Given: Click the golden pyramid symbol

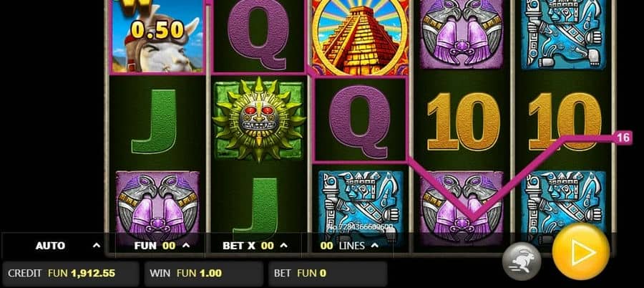Looking at the screenshot, I should (x=360, y=37).
